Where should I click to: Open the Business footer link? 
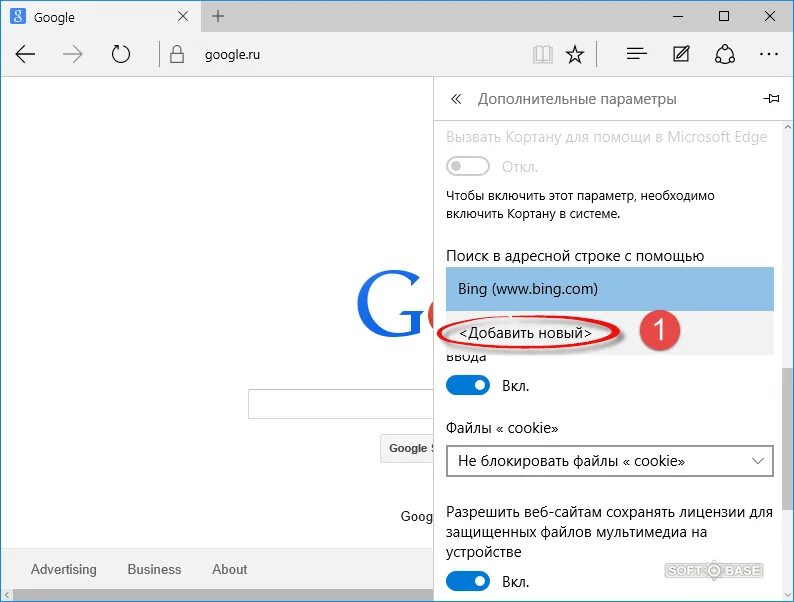pos(154,570)
